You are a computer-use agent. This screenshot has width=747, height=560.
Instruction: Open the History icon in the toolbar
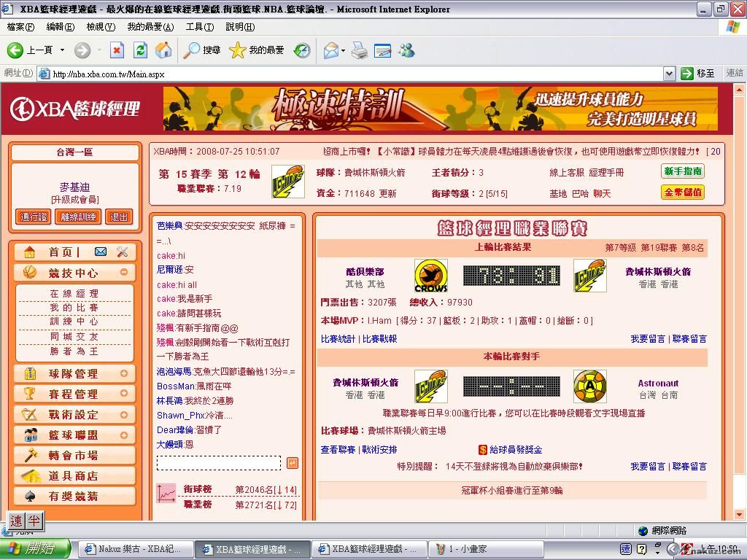coord(302,50)
